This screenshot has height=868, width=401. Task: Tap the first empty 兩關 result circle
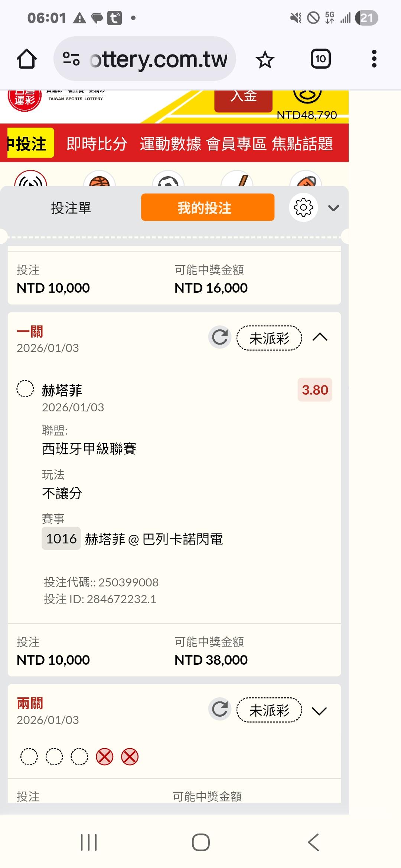29,757
